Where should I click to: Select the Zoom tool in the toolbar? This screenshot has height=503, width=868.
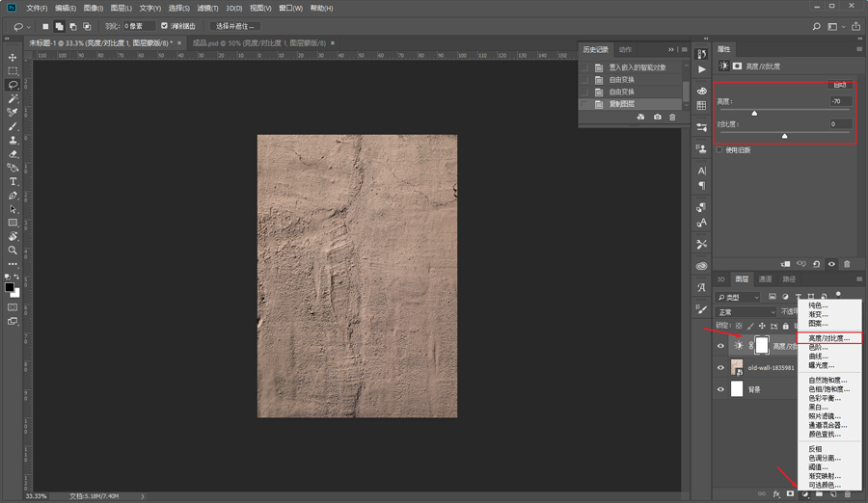tap(13, 250)
